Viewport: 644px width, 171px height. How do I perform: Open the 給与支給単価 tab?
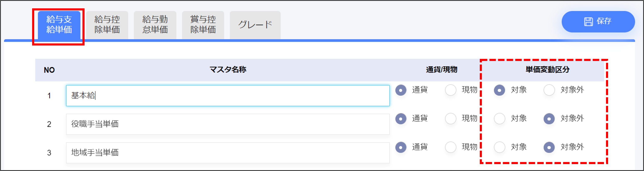(59, 25)
